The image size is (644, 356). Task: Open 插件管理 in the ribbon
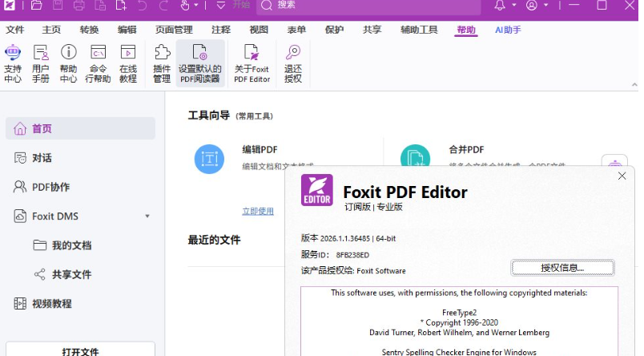click(x=162, y=63)
